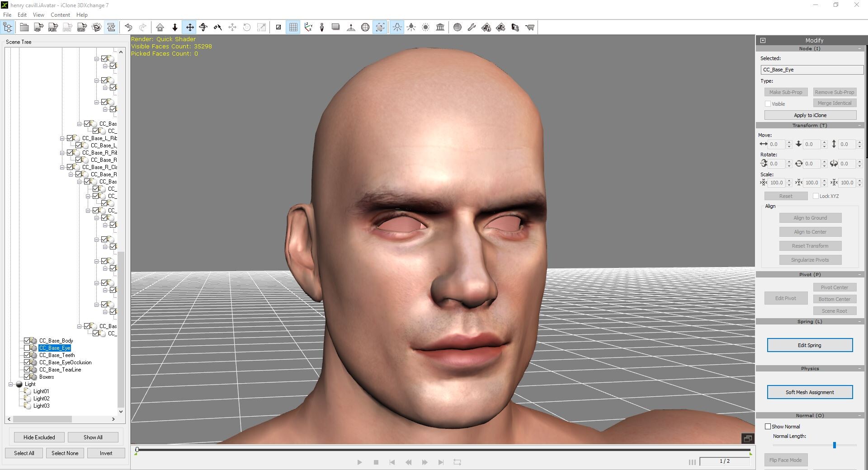Uncheck the CC_Base_EyeOcclusion checkbox
The height and width of the screenshot is (470, 868).
27,362
